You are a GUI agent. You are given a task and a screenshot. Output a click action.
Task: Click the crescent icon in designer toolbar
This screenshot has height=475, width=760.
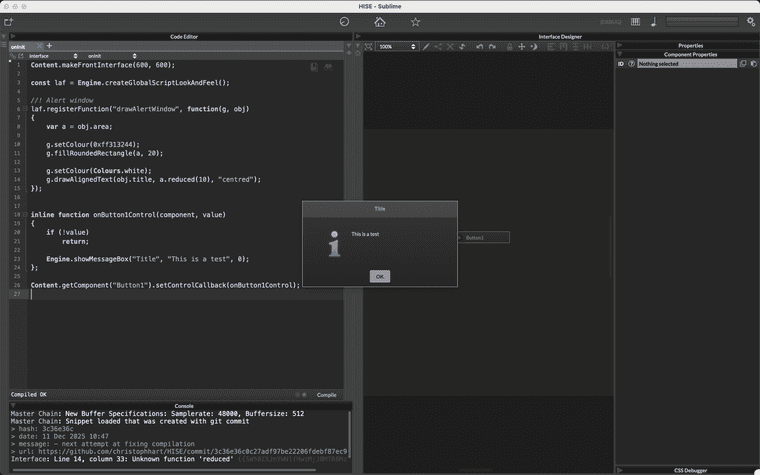[x=534, y=47]
